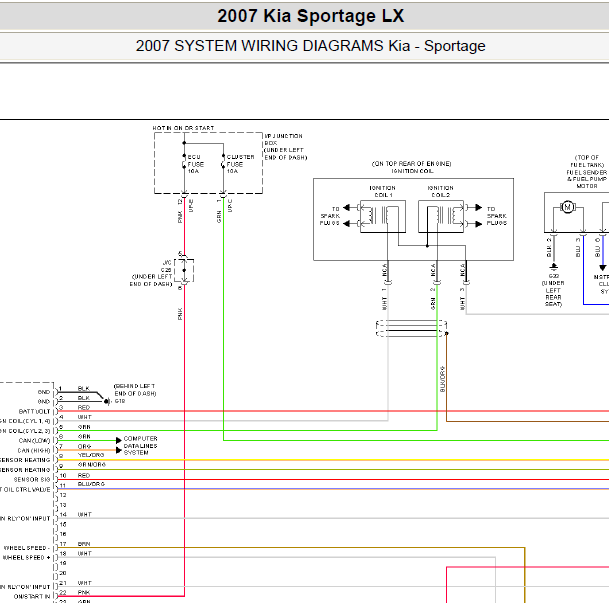Image resolution: width=609 pixels, height=603 pixels.
Task: Click the "BATT VOLT" pin label
Action: click(x=35, y=412)
